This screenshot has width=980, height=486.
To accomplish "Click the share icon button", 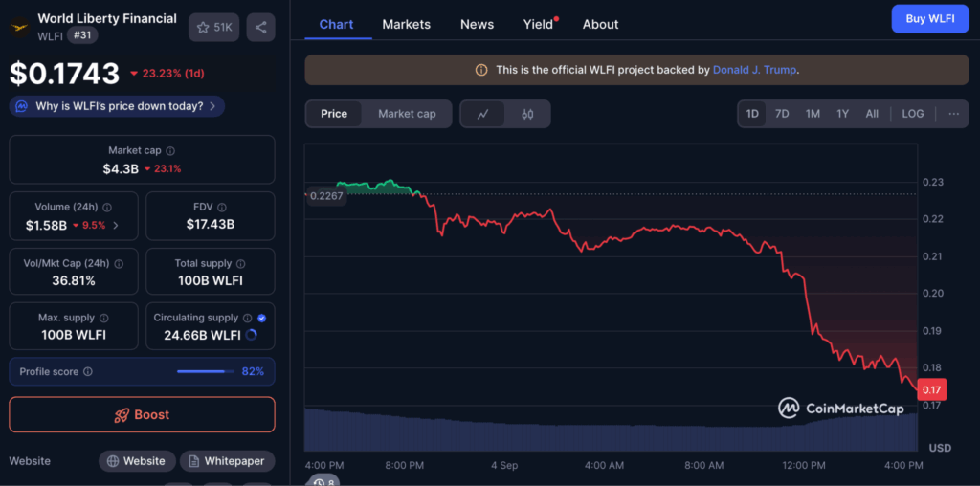I will click(260, 28).
